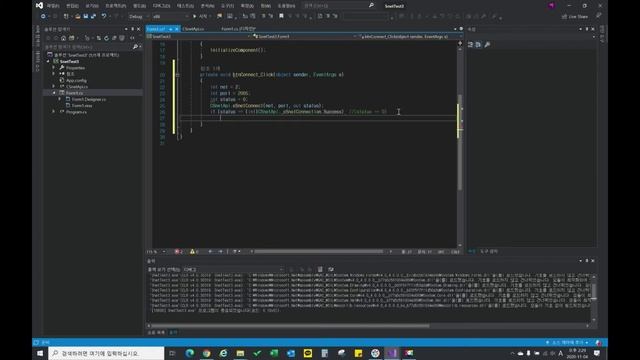The height and width of the screenshot is (360, 640).
Task: Expand the Properties tree node
Action: [53, 68]
